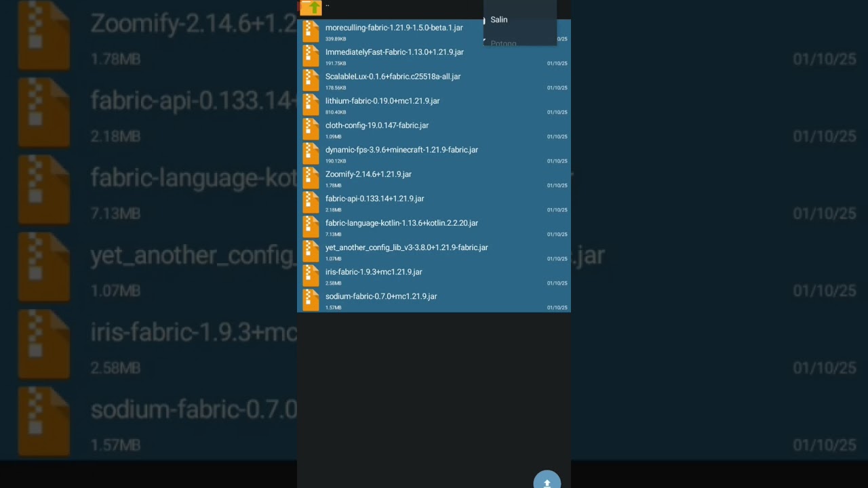Click the ImmediatelyFast-Fabric jar archive icon

click(311, 56)
